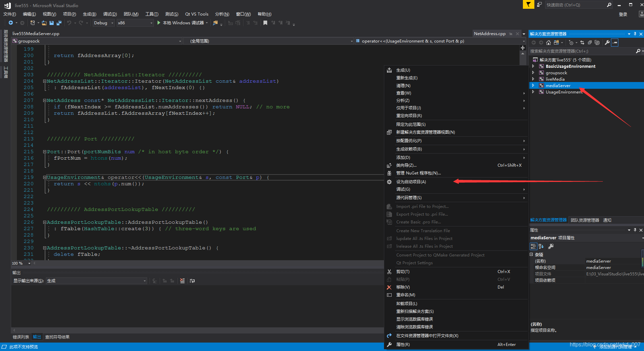Click the editor split-window handle above the scrollbar
Viewport: 644px width, 351px height.
[523, 48]
